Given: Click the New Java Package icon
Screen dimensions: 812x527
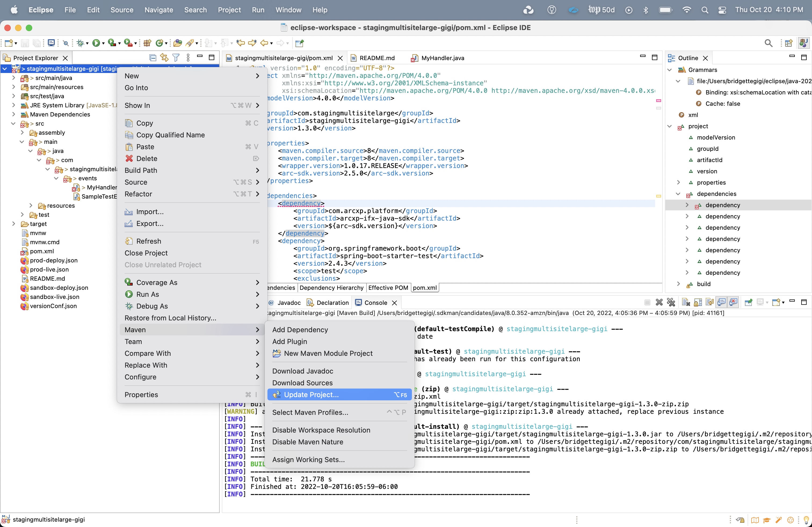Looking at the screenshot, I should (x=147, y=43).
